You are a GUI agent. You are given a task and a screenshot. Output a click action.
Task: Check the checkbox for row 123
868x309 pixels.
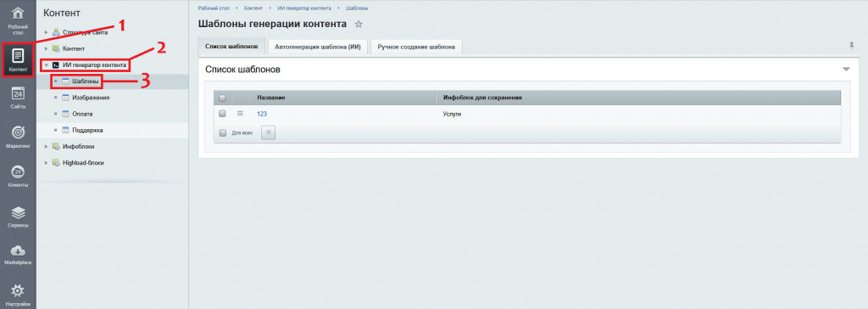223,113
